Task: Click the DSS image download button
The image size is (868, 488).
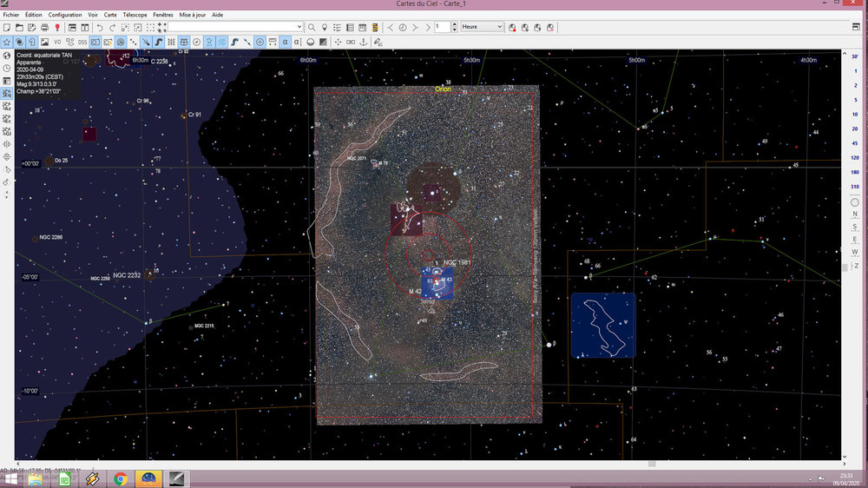Action: coord(82,42)
